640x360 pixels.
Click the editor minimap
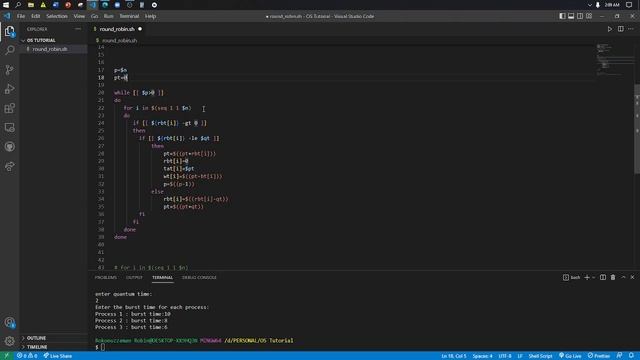(x=614, y=59)
